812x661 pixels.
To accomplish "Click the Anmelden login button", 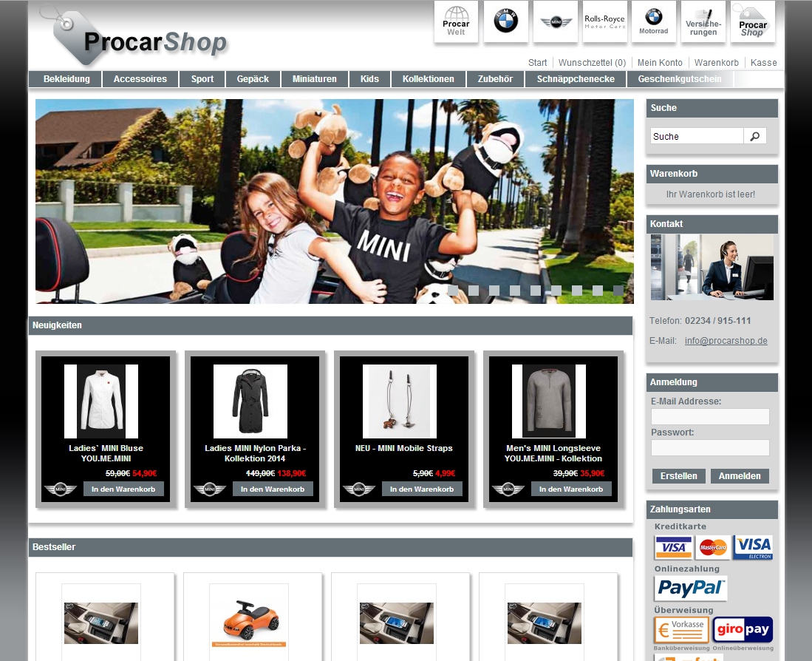I will (740, 476).
